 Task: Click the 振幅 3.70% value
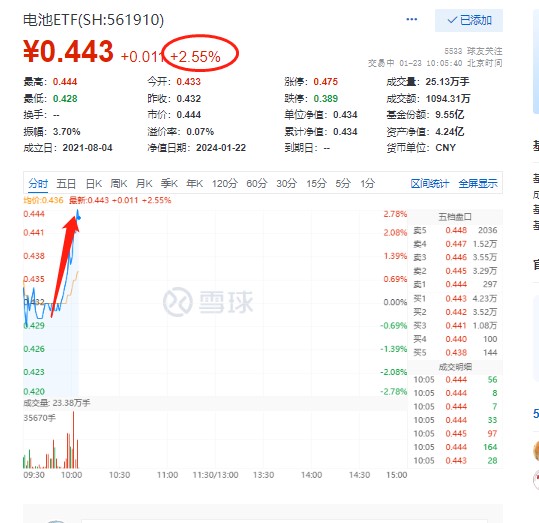click(66, 132)
